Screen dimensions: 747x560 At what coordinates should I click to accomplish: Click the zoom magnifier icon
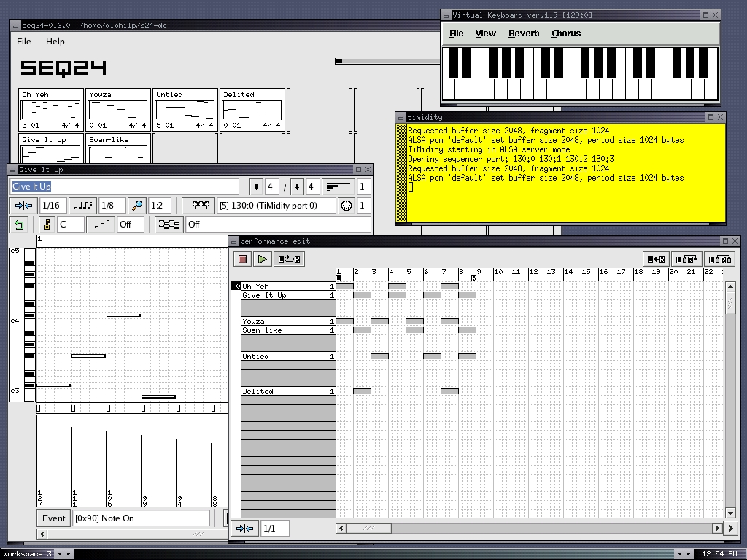point(136,206)
